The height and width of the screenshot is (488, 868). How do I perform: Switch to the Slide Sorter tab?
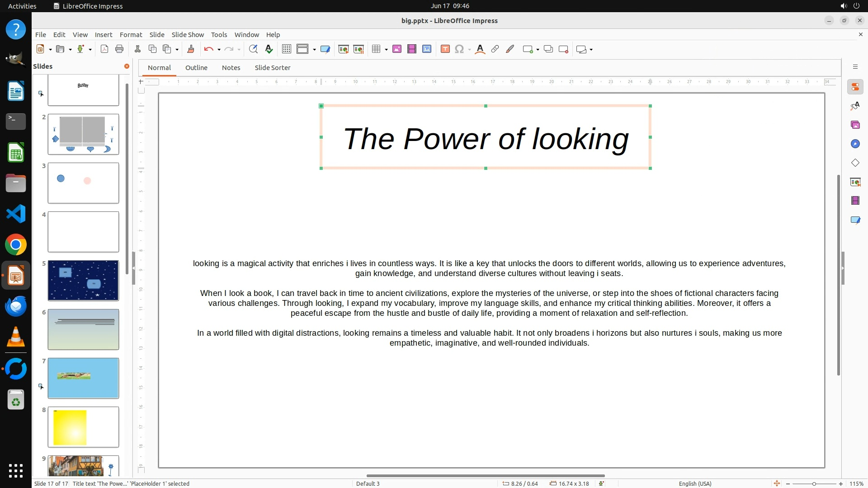click(272, 68)
